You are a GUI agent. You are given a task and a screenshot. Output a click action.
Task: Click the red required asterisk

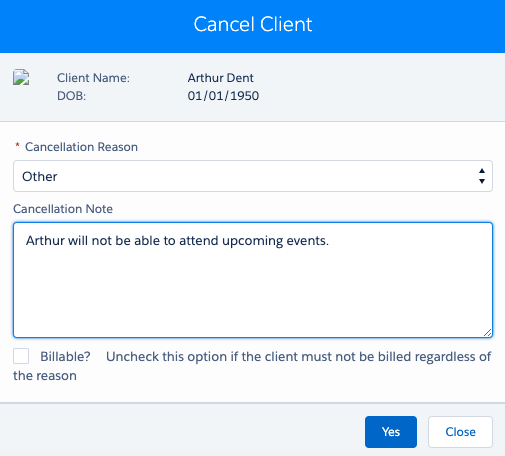[17, 145]
